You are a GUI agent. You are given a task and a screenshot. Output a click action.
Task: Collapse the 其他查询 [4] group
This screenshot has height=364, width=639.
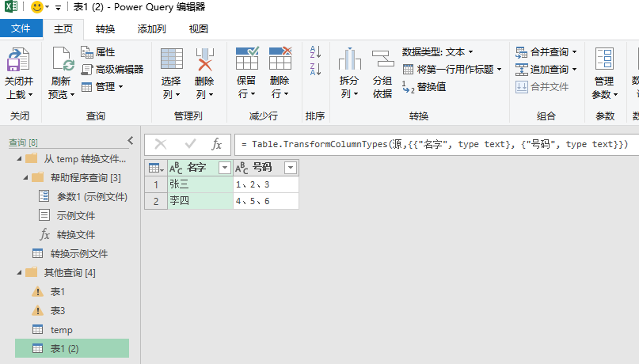pos(19,272)
